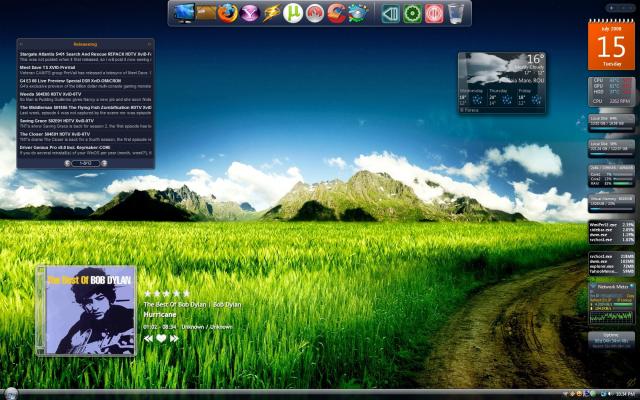This screenshot has width=640, height=400.
Task: Open the 'G4 E3 08 Live Preview Special' entry
Action: [86, 84]
